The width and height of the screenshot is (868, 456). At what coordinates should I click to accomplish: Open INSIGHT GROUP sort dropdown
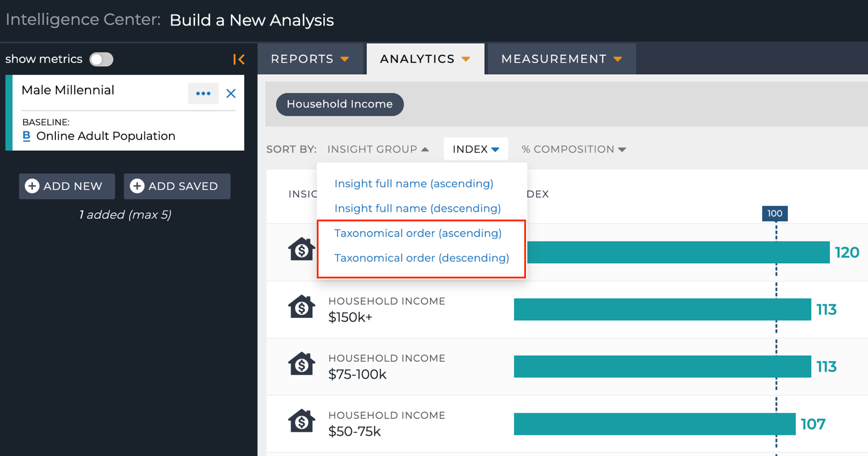coord(378,149)
